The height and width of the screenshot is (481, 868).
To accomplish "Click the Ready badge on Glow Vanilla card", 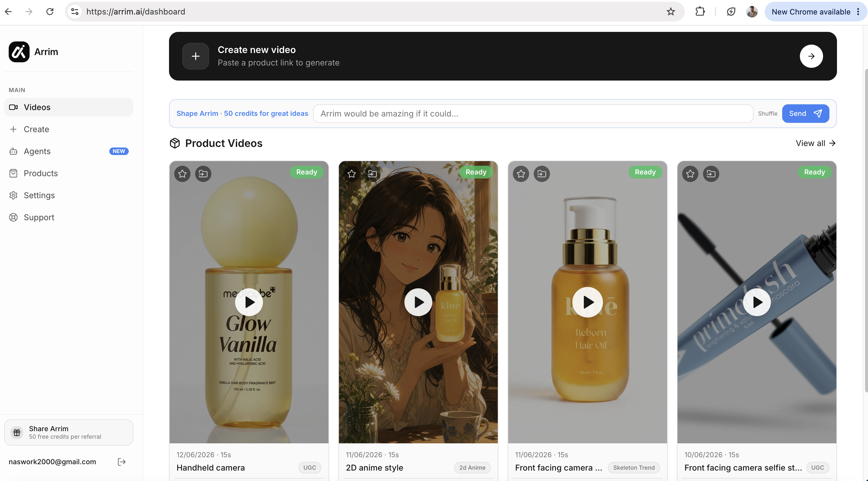I will (x=307, y=172).
